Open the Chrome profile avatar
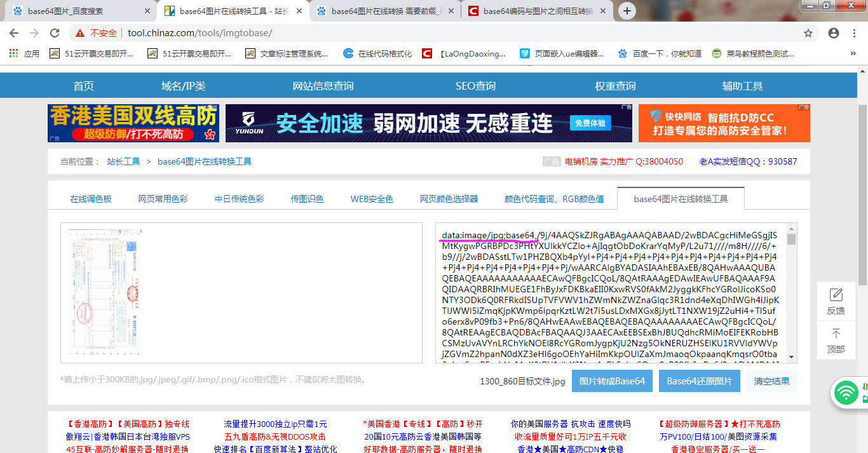Screen dimensions: 868x453 833,32
